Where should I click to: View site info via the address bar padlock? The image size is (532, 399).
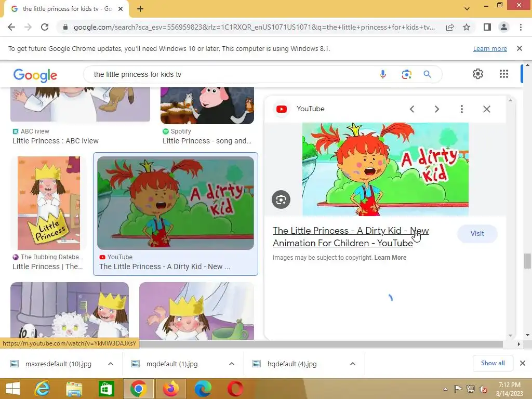(x=65, y=27)
